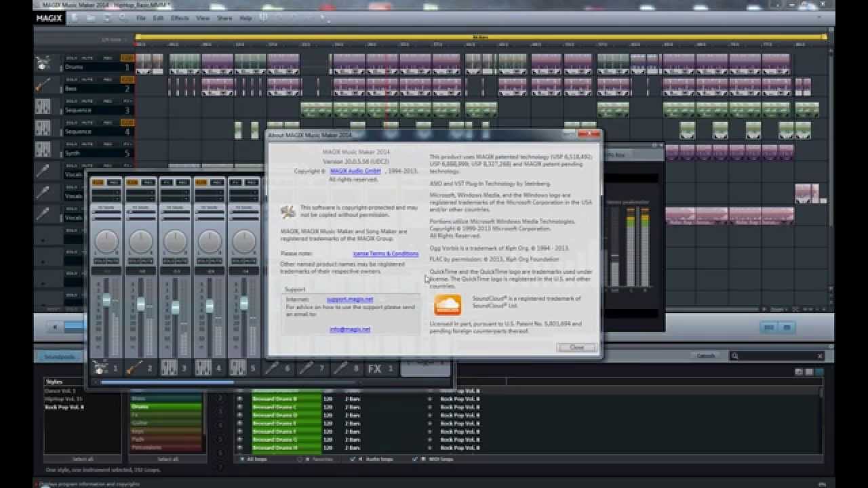Click the track 4 Sequence keyboard icon
The image size is (868, 488).
pyautogui.click(x=43, y=128)
